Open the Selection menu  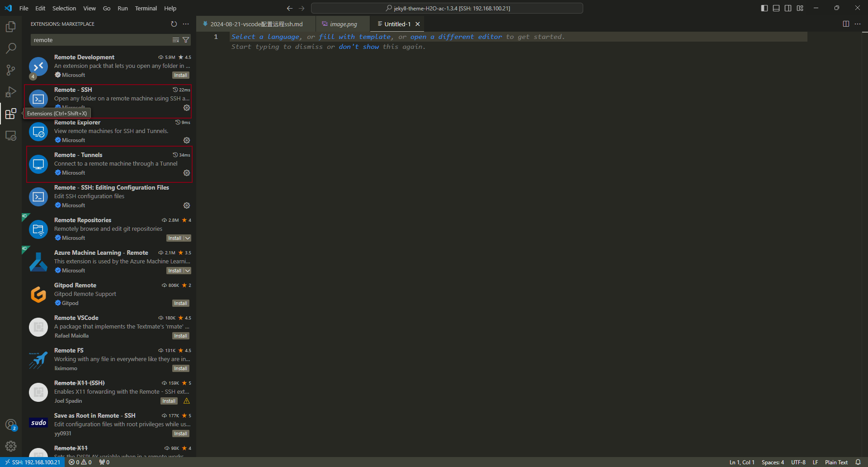pyautogui.click(x=64, y=8)
